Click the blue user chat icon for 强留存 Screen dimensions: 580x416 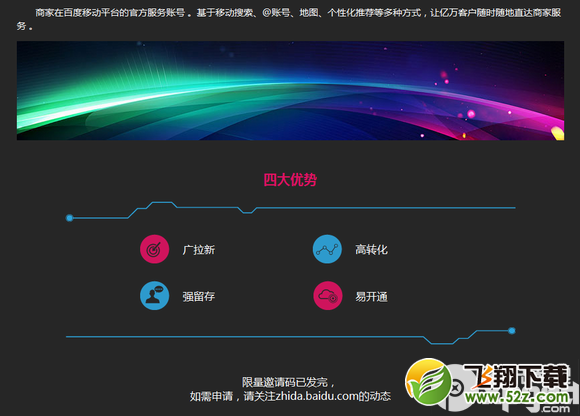coord(155,296)
